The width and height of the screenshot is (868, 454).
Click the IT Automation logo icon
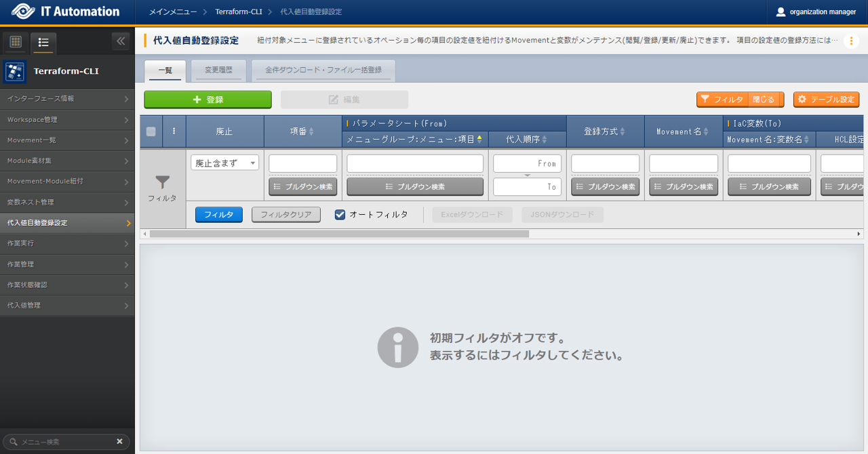(23, 12)
